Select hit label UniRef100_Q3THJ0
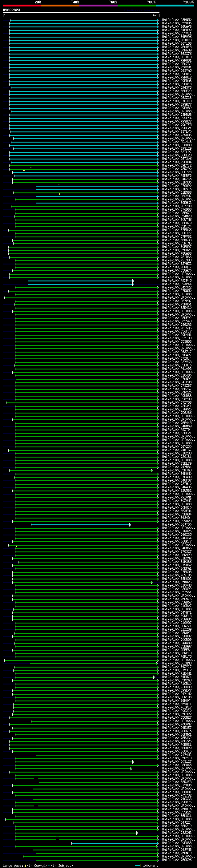 [x=176, y=484]
